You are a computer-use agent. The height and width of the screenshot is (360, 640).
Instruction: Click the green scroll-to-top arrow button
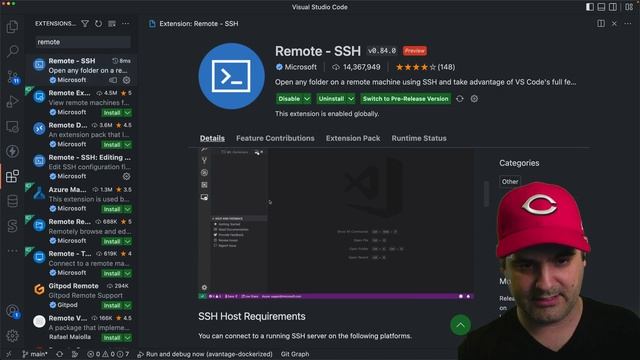tap(460, 325)
